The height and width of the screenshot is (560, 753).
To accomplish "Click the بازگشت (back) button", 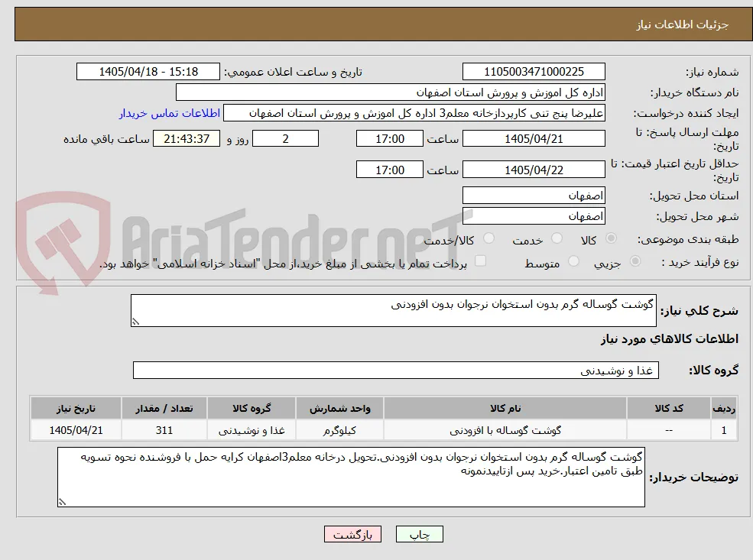I will pos(352,535).
